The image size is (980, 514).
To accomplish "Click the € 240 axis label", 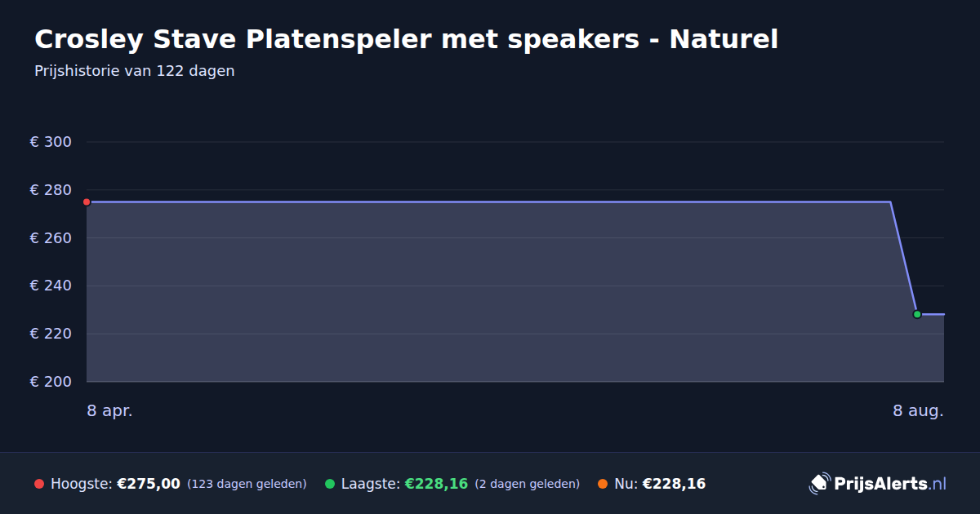I will 51,286.
